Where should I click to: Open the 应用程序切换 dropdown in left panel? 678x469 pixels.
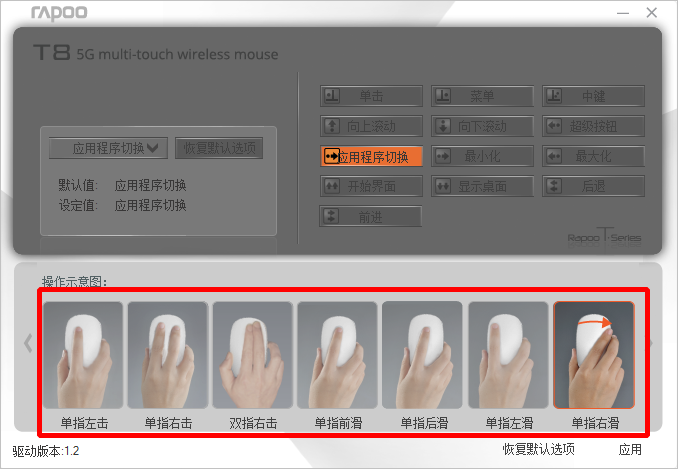(108, 148)
